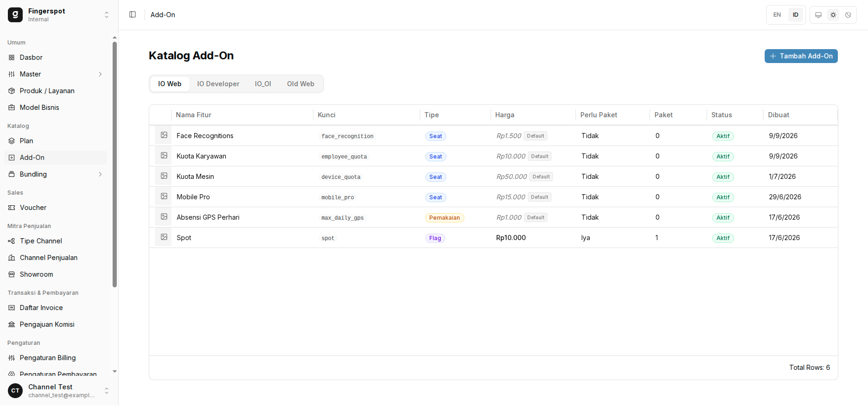Sort by the Harga column header
The height and width of the screenshot is (406, 868).
coord(505,115)
